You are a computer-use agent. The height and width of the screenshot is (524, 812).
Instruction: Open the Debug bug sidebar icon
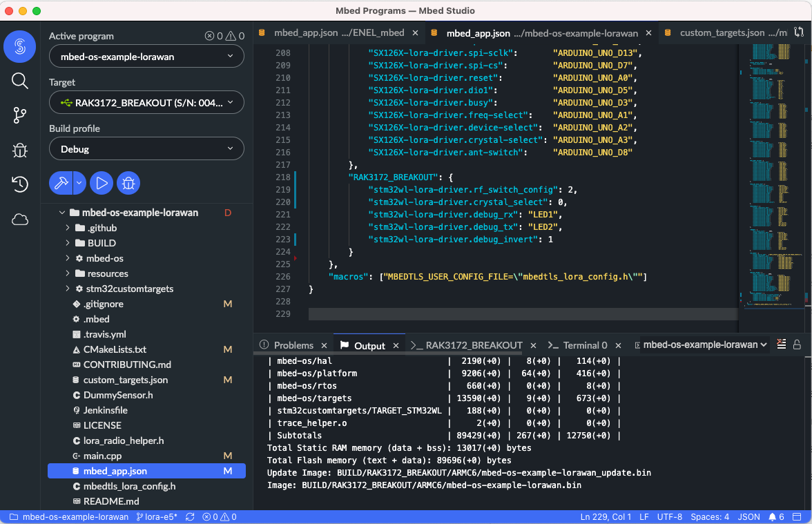pos(19,151)
